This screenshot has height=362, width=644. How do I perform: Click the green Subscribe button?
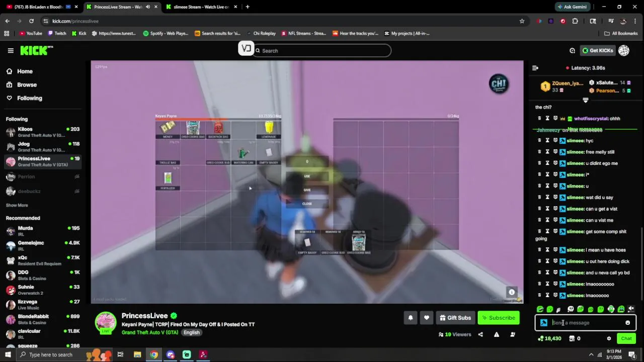(x=498, y=318)
